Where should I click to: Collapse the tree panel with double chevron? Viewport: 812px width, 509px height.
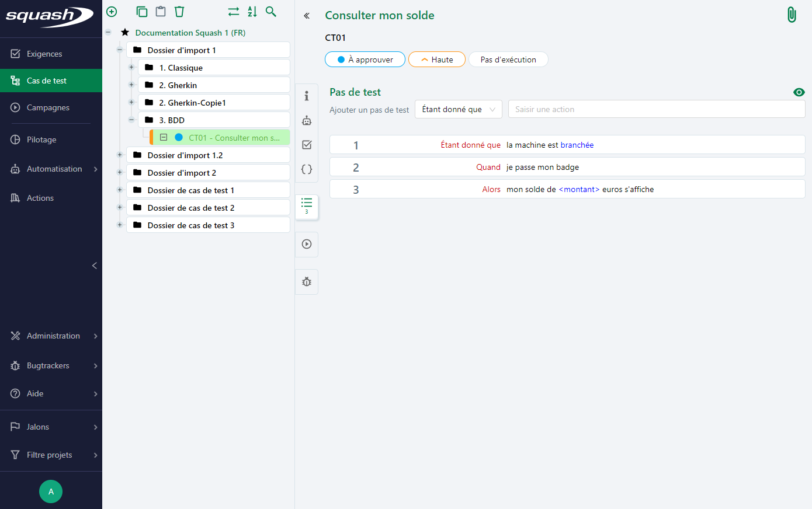click(307, 16)
